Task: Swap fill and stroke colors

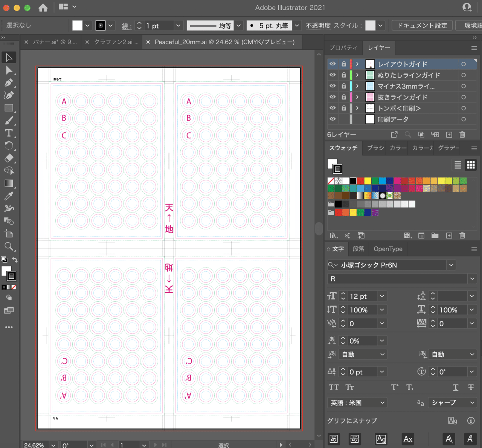Action: point(15,260)
